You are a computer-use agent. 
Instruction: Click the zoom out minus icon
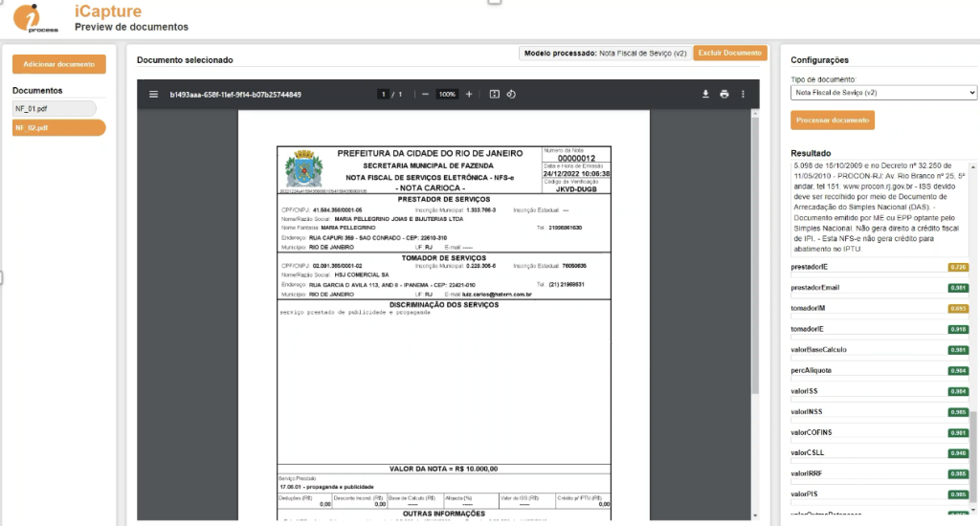pyautogui.click(x=425, y=95)
